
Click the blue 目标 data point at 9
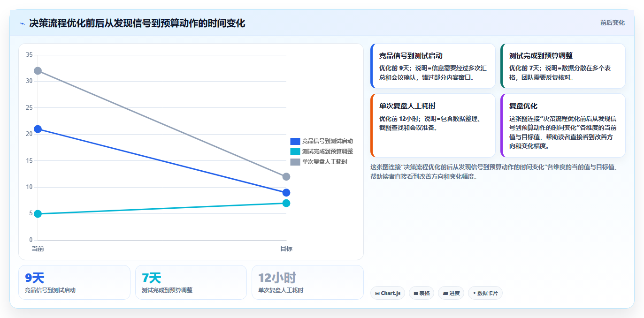point(286,193)
